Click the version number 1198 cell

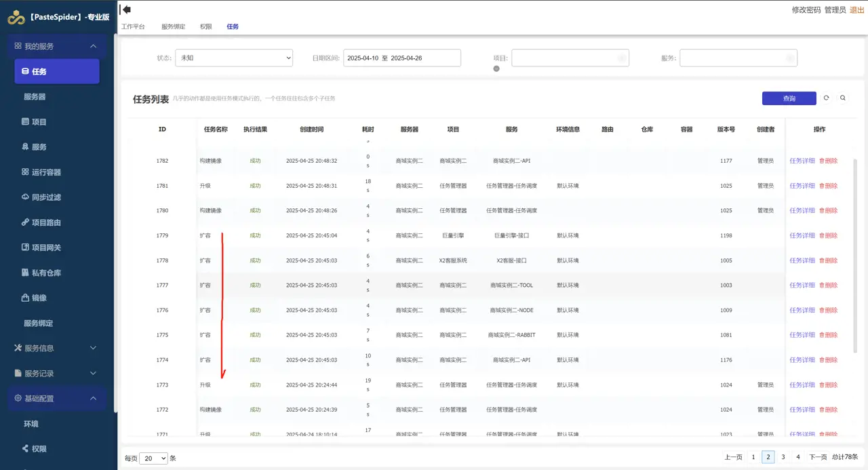[x=726, y=235]
